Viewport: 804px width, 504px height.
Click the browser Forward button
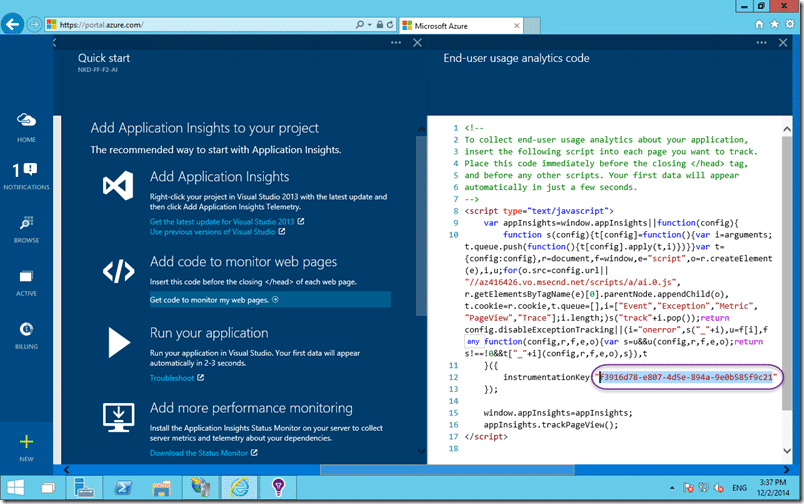34,24
